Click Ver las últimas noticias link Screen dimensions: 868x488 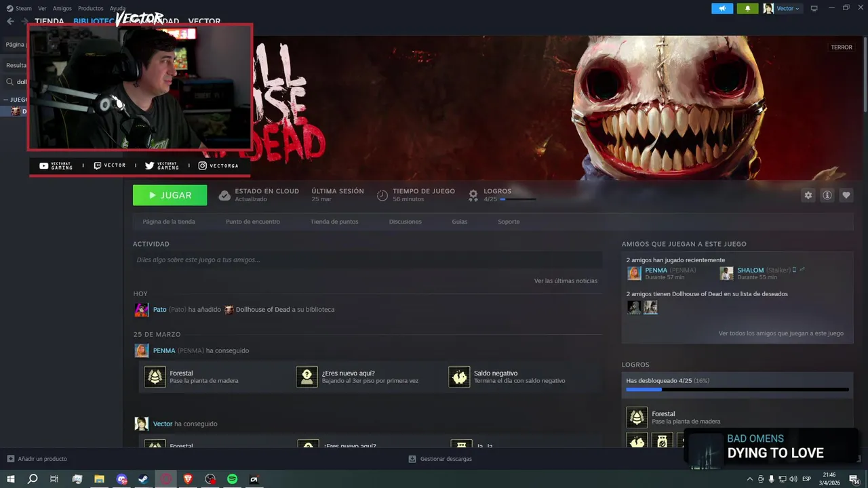[x=566, y=281]
